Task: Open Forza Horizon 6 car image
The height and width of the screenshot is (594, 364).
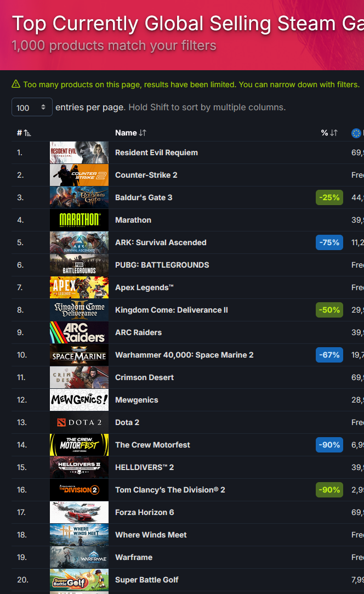Action: pos(79,513)
